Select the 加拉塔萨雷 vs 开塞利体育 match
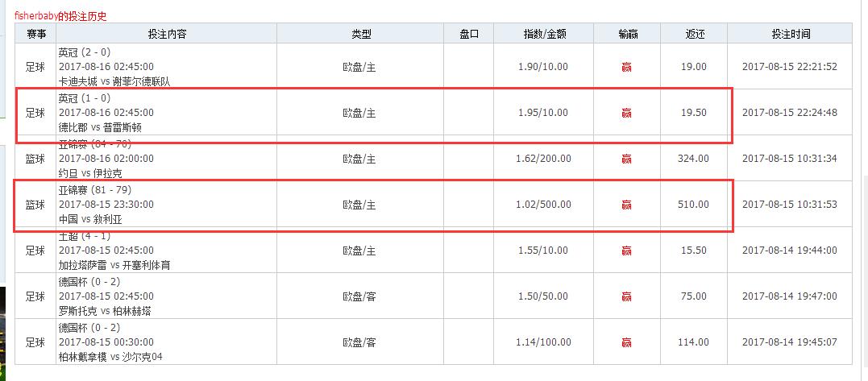Screen dimensions: 868x381 pyautogui.click(x=114, y=265)
